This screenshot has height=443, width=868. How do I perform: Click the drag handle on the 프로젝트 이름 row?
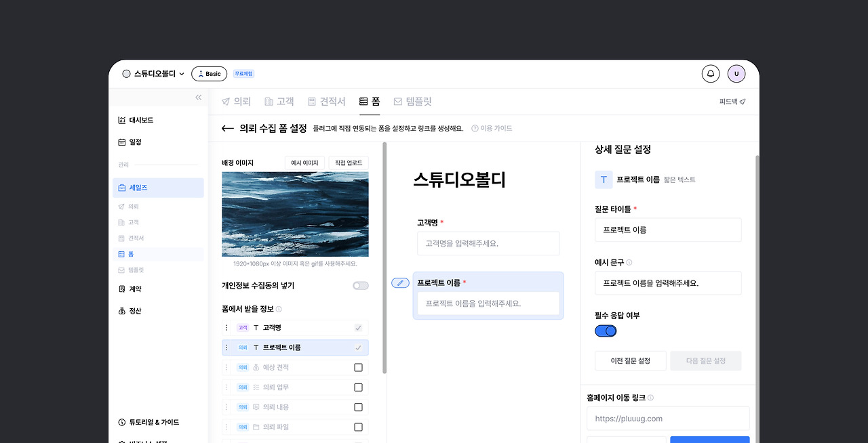coord(226,347)
